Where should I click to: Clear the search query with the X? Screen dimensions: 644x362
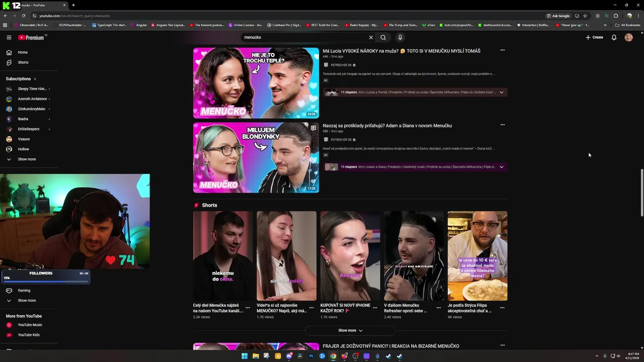tap(371, 37)
